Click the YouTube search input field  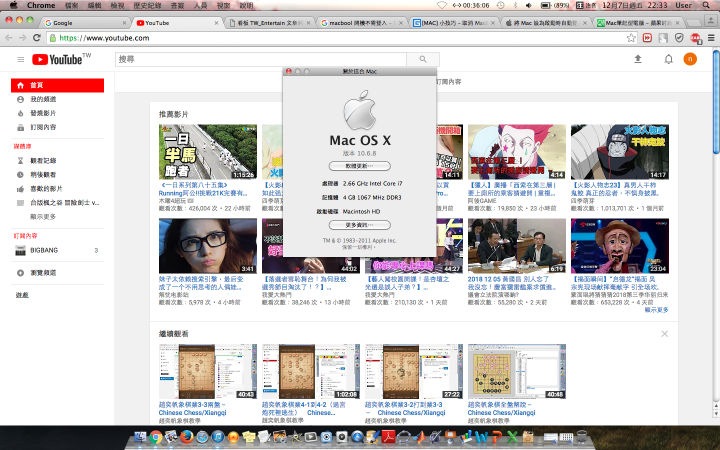click(x=261, y=59)
